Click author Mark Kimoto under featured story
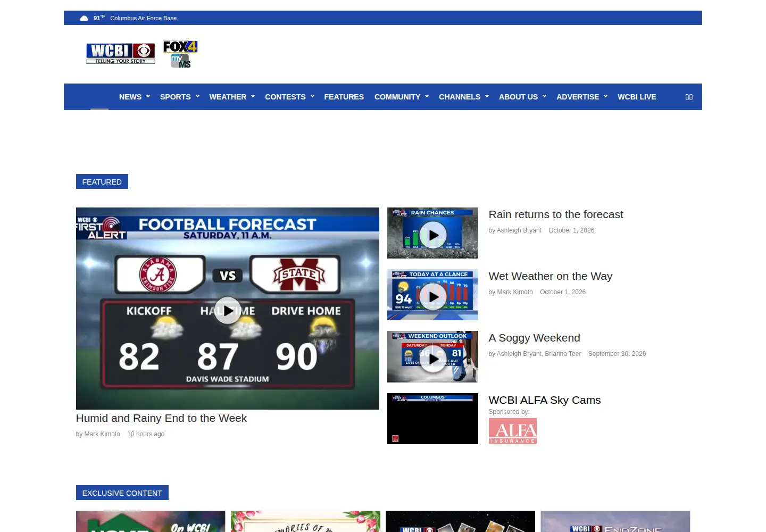The image size is (766, 532). (102, 434)
